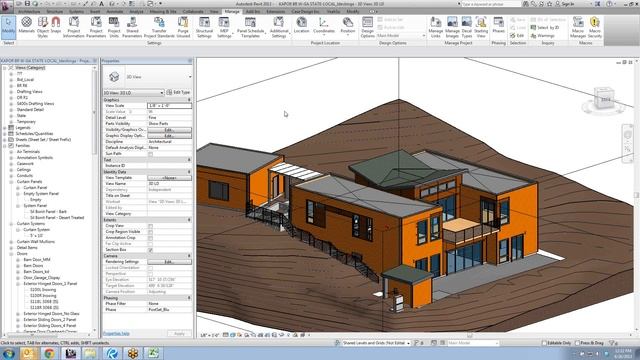Image resolution: width=640 pixels, height=360 pixels.
Task: Open Project Units settings
Action: 114,27
